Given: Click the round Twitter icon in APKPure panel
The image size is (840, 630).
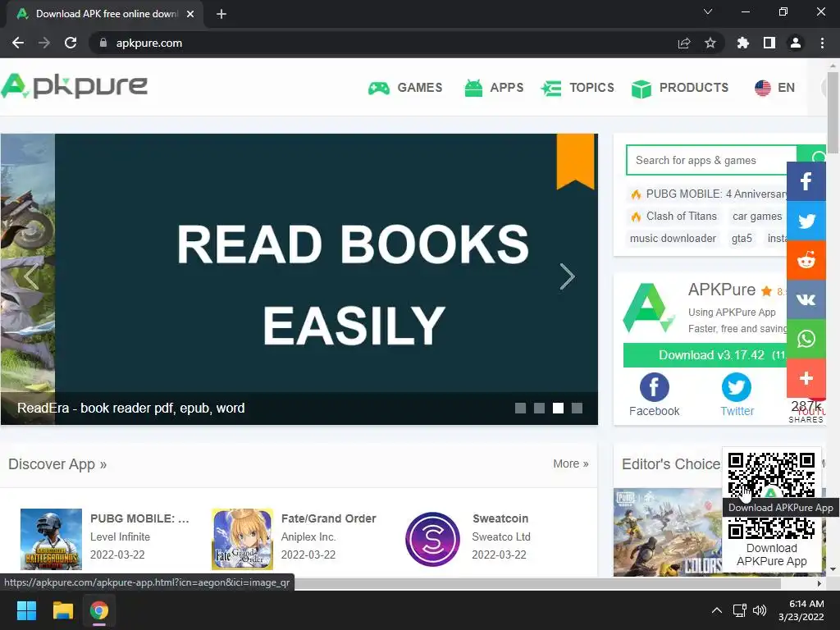Looking at the screenshot, I should pos(736,387).
